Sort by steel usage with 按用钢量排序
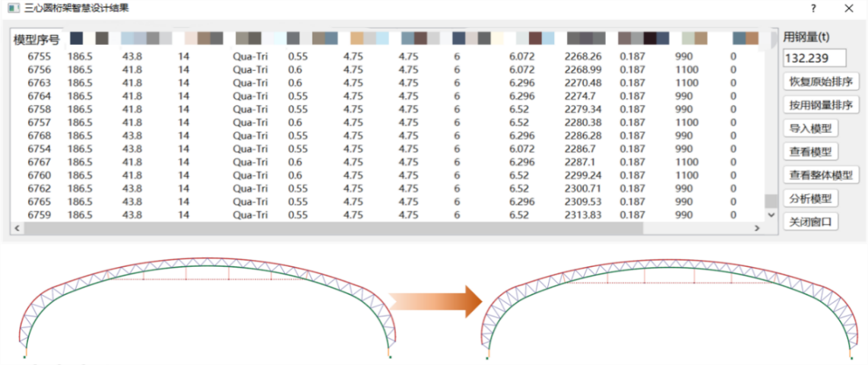Screen dimensions: 868x365 [x=820, y=105]
